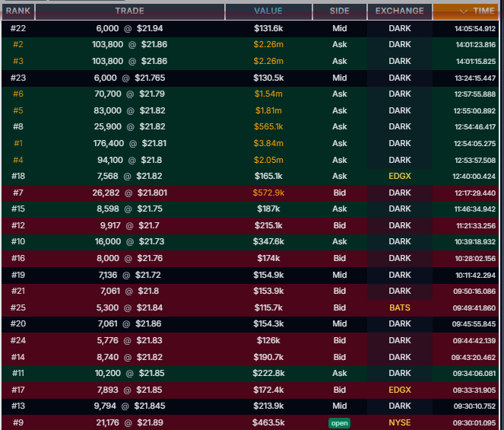
Task: Click the Mid side in row #23
Action: click(340, 78)
